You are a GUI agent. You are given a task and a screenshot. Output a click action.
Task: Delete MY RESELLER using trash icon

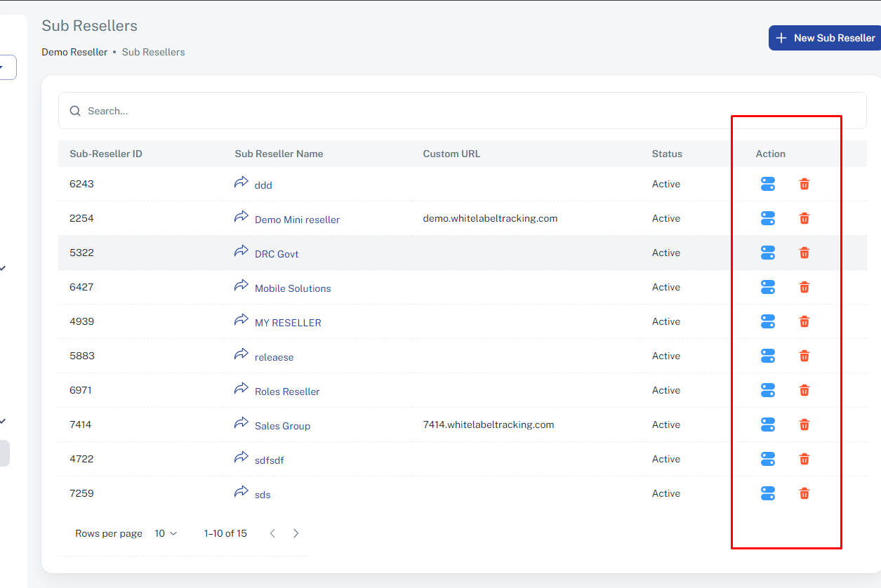(x=804, y=321)
